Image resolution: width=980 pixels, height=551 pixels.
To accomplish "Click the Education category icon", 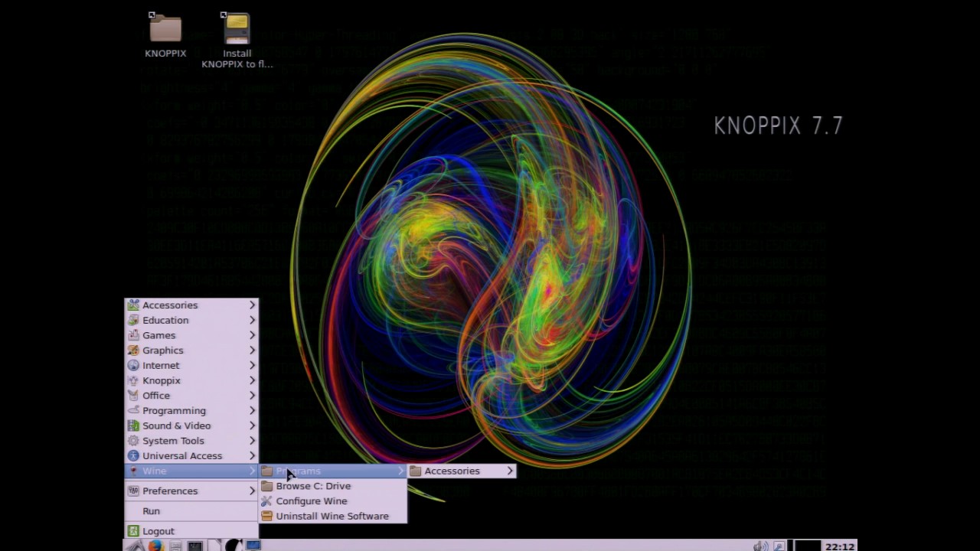I will (x=133, y=320).
